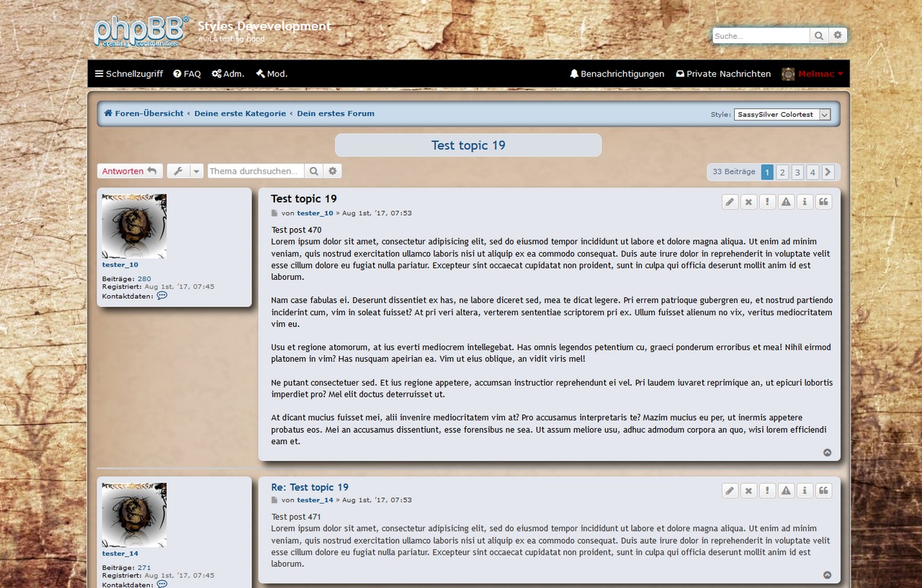Click the search magnifier icon in header
This screenshot has width=922, height=588.
[x=819, y=35]
